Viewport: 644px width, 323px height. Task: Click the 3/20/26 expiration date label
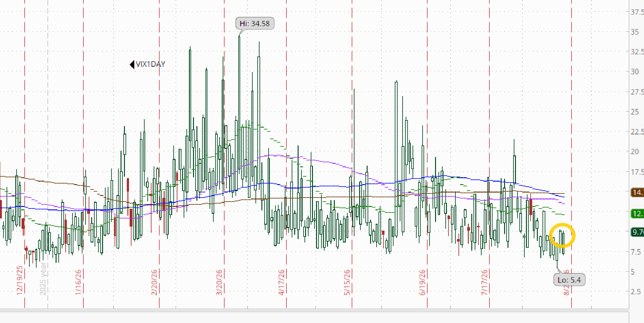click(219, 282)
